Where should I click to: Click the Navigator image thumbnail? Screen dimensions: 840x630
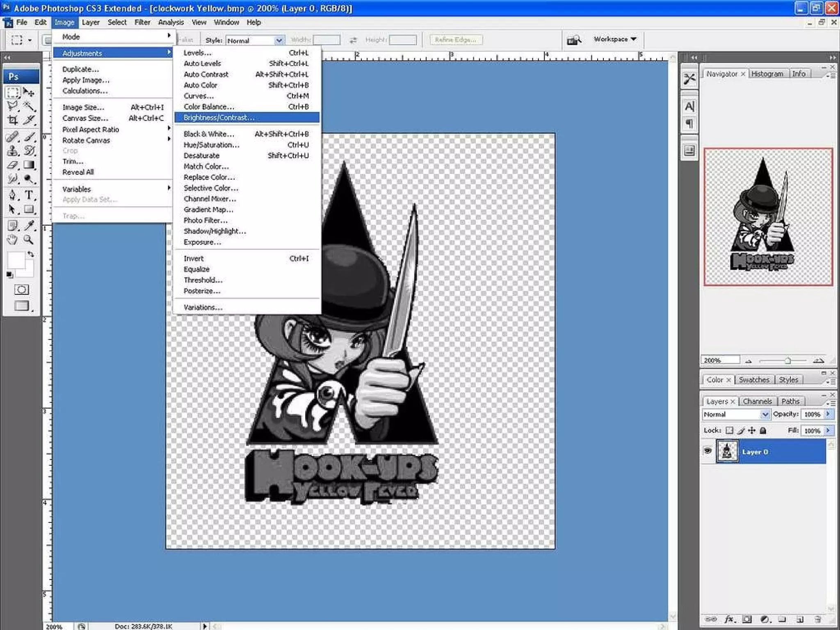coord(768,217)
